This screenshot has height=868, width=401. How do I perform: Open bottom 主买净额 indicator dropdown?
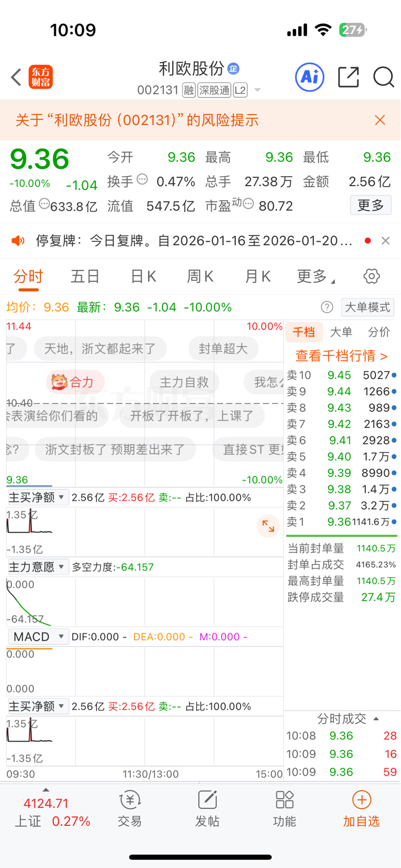[x=38, y=706]
